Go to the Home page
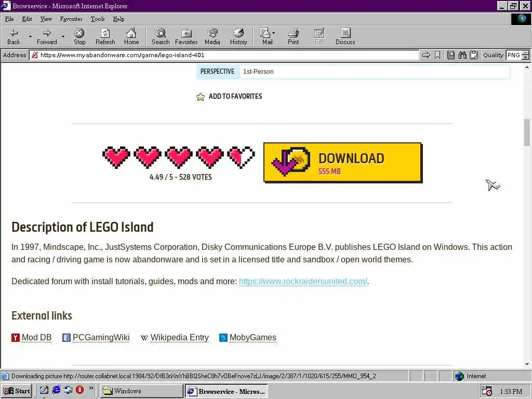 131,37
